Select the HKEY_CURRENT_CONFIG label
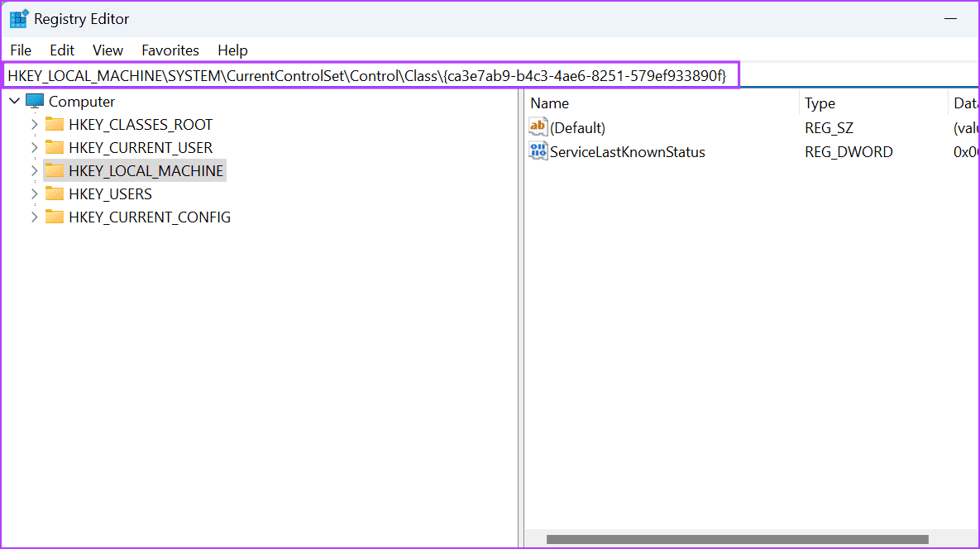The width and height of the screenshot is (980, 549). [x=150, y=217]
